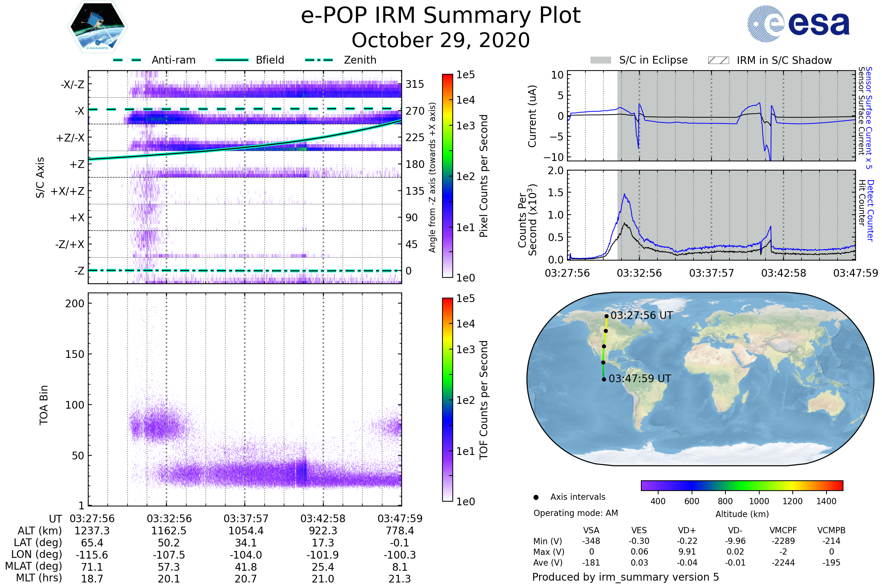Click the VSA column header in voltage table
882x588 pixels.
591,530
